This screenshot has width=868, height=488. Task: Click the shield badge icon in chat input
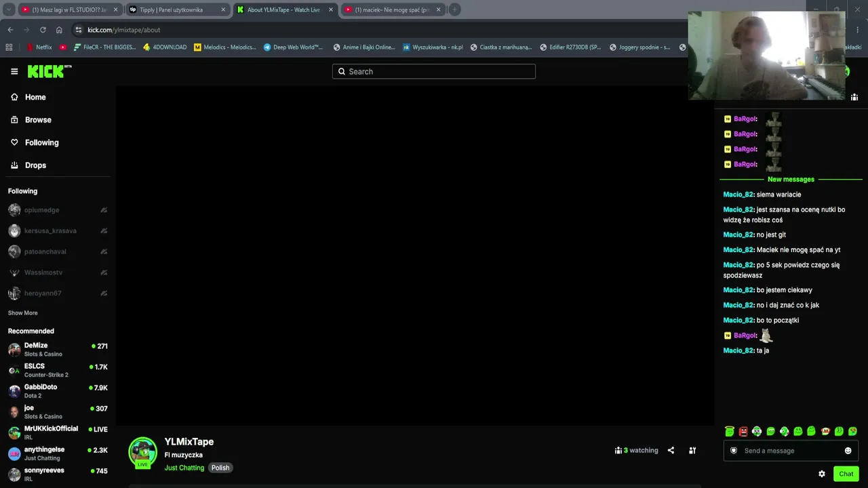[734, 451]
